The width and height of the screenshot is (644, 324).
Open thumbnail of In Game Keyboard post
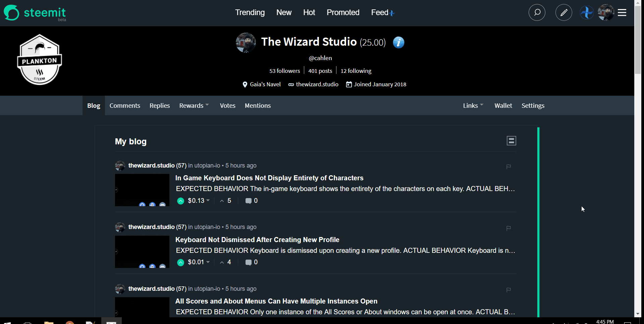pos(142,190)
